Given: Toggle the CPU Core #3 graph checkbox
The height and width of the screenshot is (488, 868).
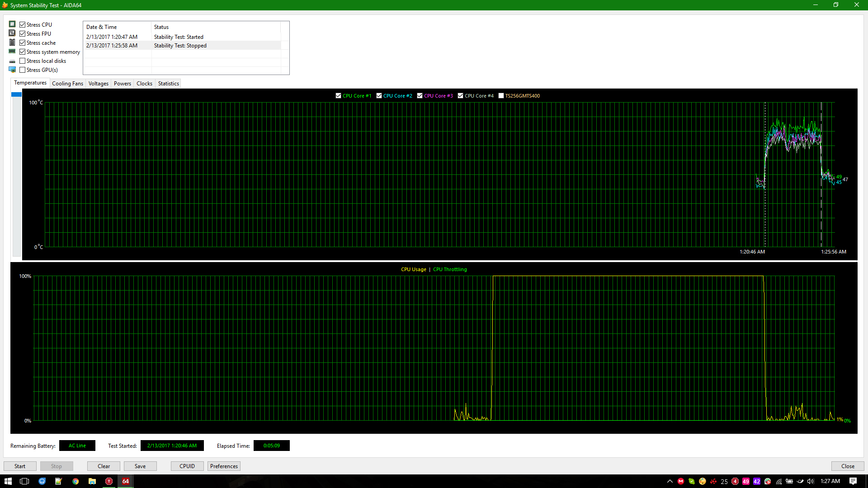Looking at the screenshot, I should [420, 96].
